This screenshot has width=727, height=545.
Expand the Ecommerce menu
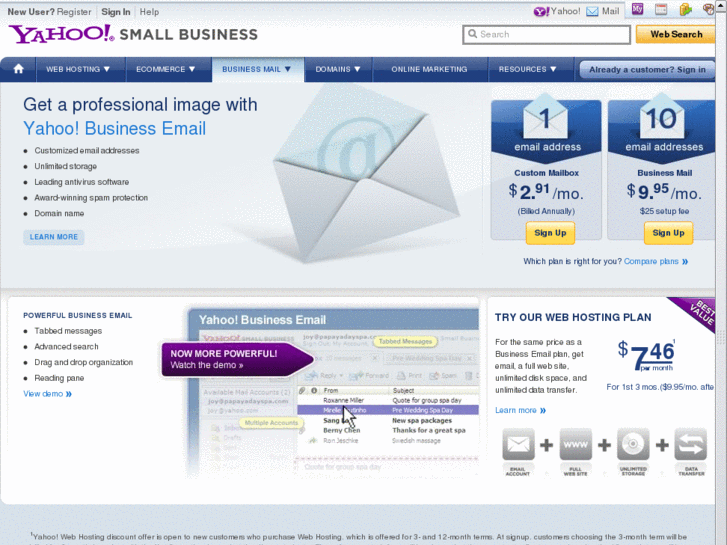pos(165,69)
